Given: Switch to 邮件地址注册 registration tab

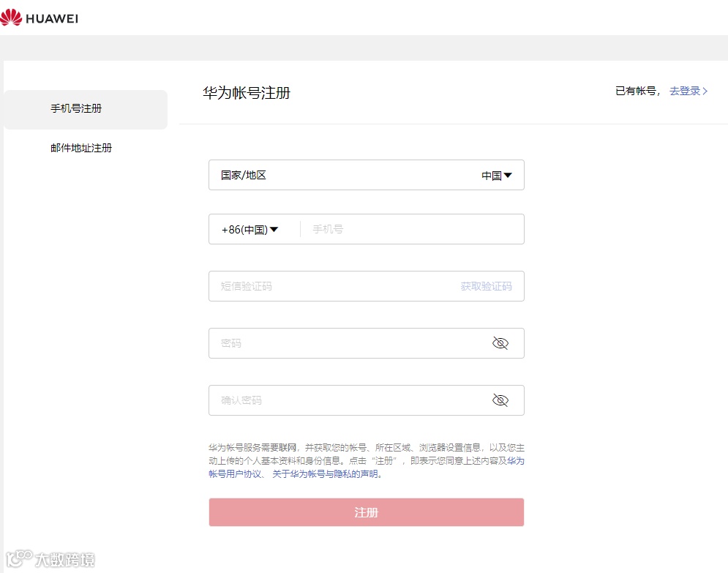Looking at the screenshot, I should click(80, 147).
